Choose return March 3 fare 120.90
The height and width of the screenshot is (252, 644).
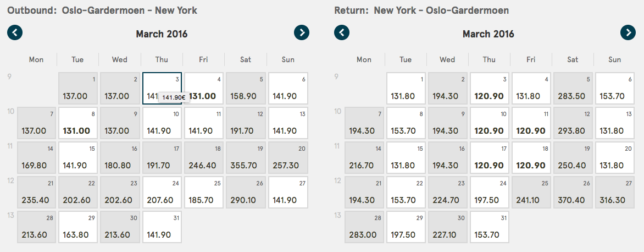coord(489,89)
